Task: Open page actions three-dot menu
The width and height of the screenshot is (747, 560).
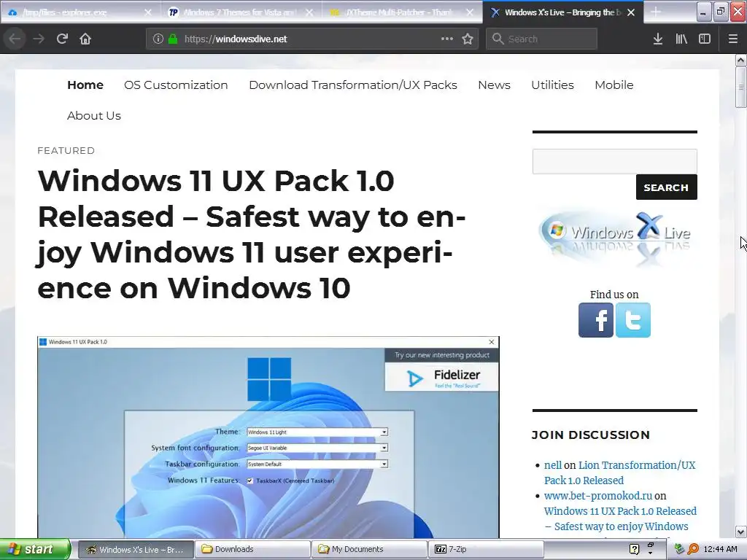Action: tap(447, 39)
